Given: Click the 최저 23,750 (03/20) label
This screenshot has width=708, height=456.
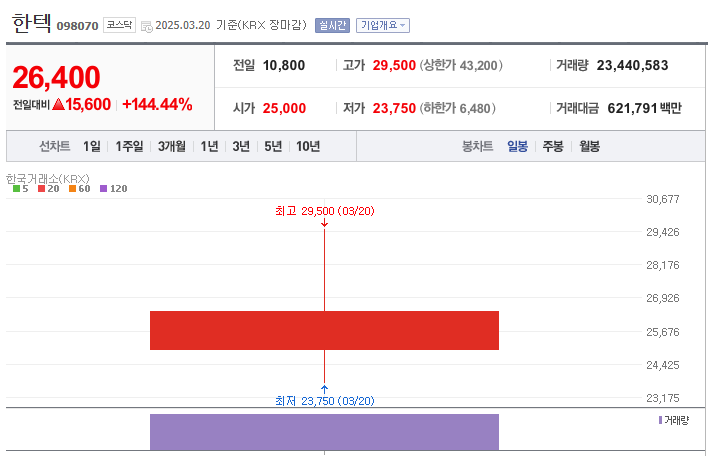Looking at the screenshot, I should (325, 401).
